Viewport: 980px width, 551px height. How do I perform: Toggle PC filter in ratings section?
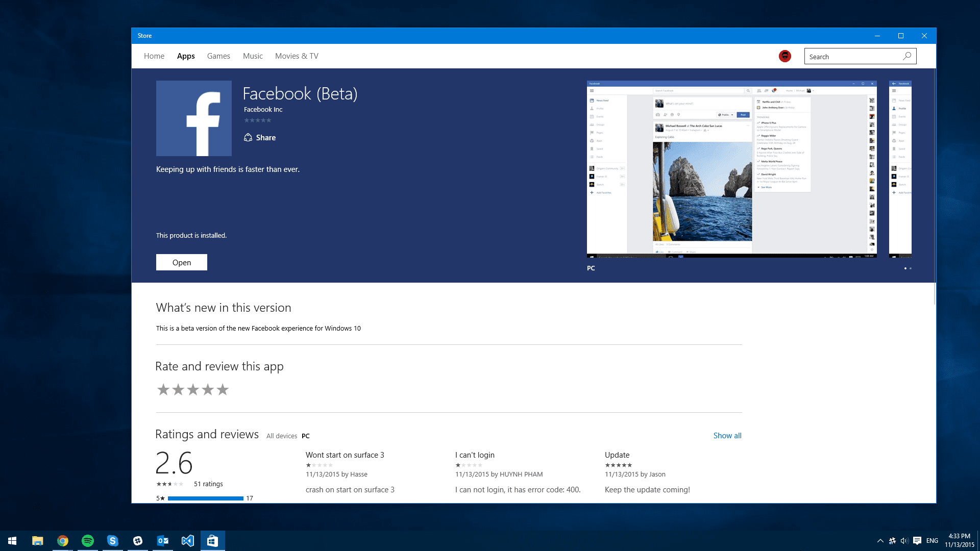point(306,435)
